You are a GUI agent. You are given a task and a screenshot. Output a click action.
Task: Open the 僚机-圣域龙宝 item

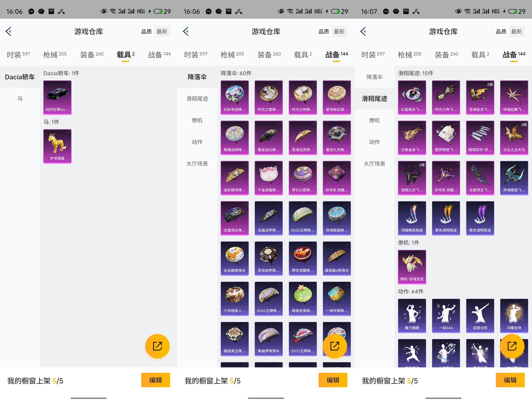tap(412, 267)
